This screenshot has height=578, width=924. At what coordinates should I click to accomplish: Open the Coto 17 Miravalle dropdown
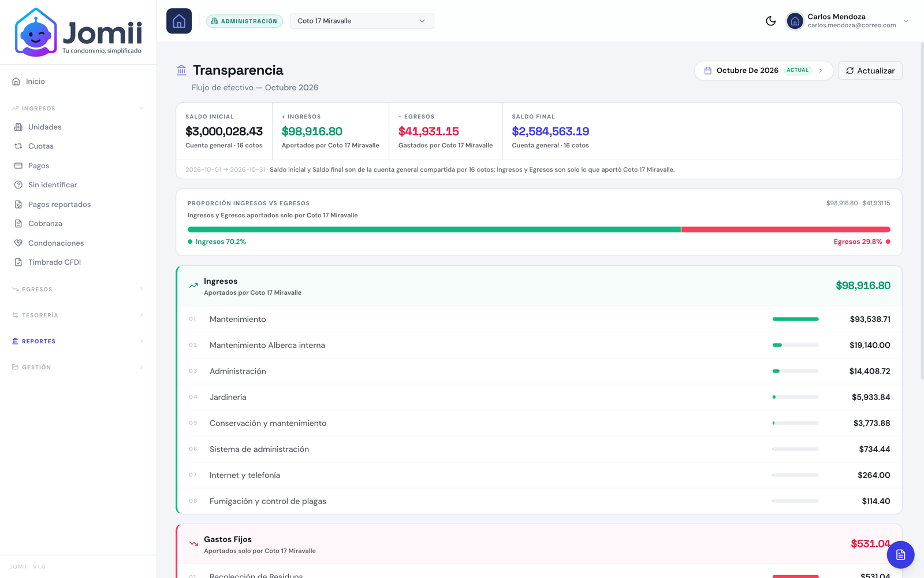pos(362,21)
